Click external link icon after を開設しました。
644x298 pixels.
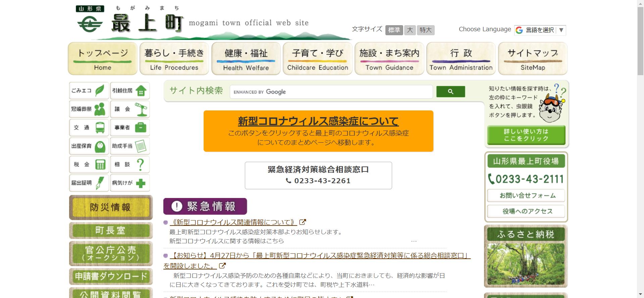[x=222, y=266]
